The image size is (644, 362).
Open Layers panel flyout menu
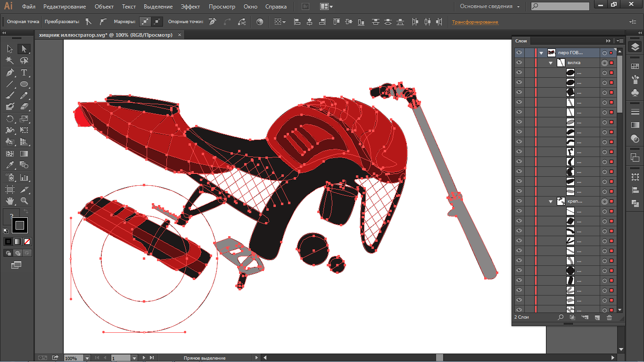(x=619, y=41)
